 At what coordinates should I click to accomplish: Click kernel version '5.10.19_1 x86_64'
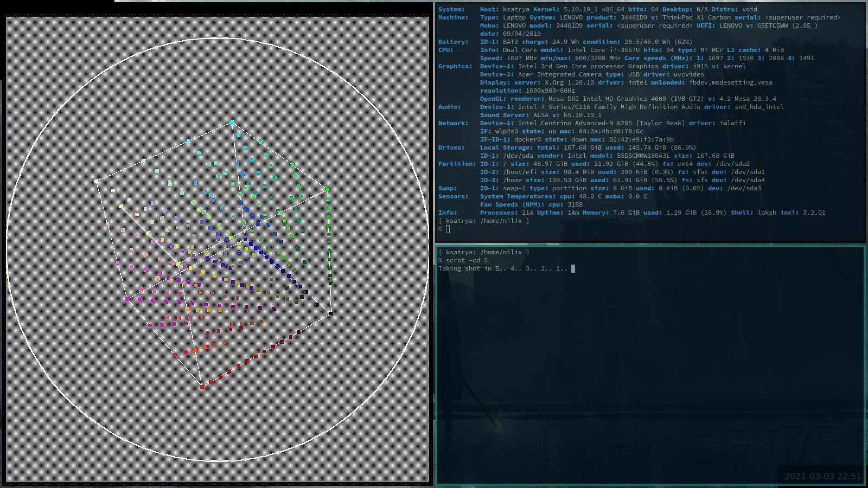(594, 9)
